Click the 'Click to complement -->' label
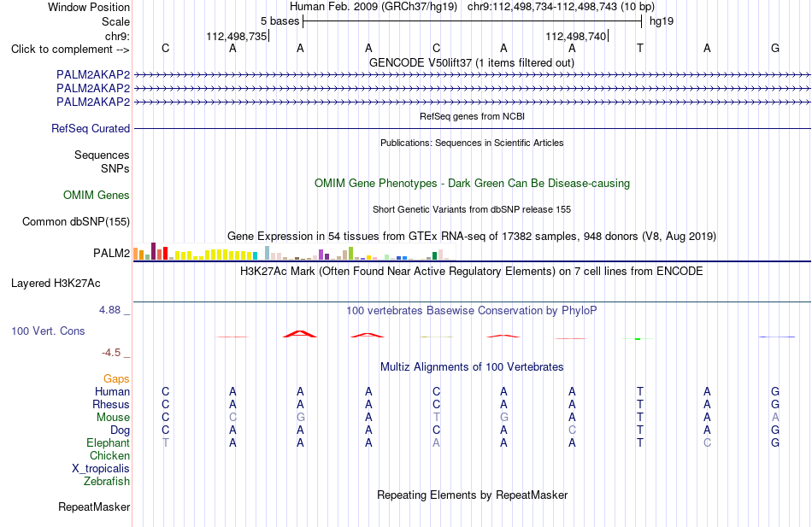Screen dimensions: 812x527 (70, 50)
